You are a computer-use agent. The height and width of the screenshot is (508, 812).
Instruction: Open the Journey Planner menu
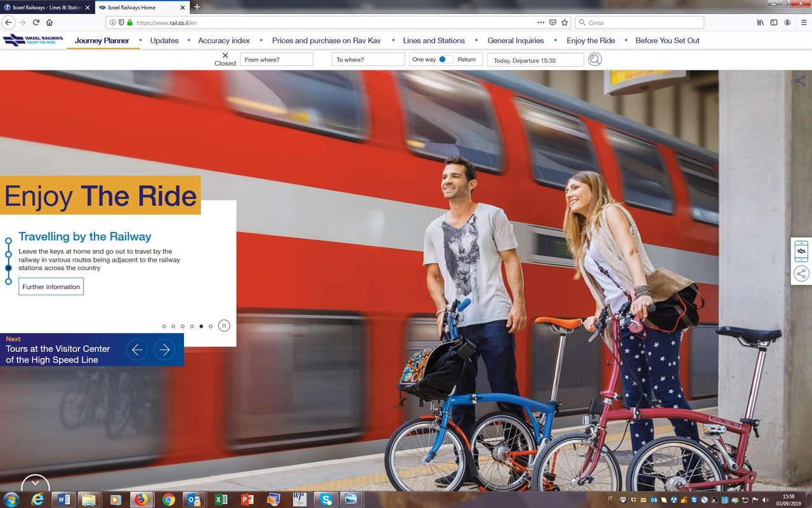[x=102, y=41]
